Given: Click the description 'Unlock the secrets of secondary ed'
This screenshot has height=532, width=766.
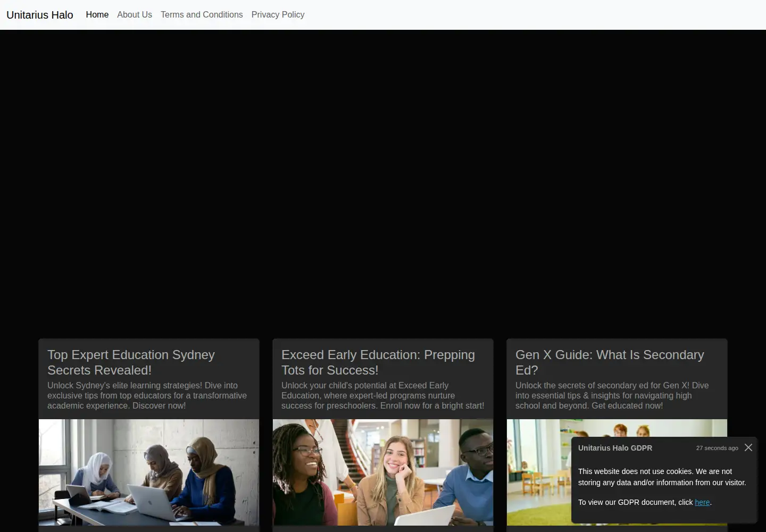Looking at the screenshot, I should [x=612, y=395].
